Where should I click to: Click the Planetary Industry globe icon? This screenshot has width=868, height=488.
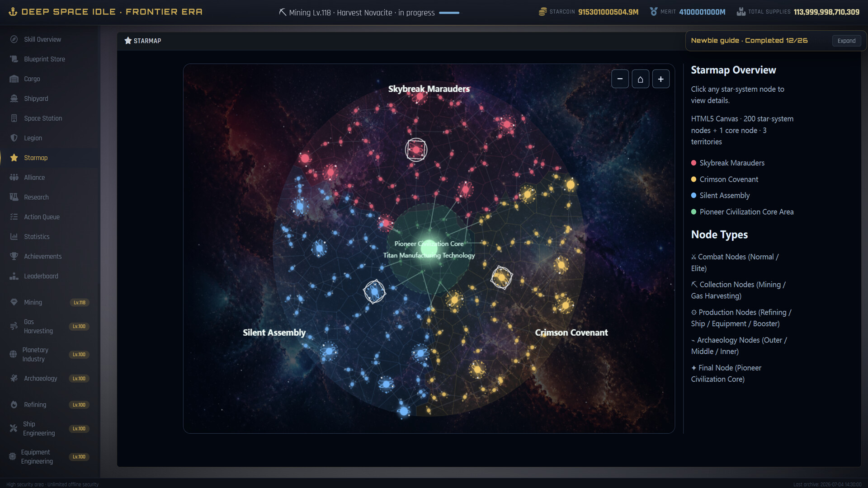pyautogui.click(x=13, y=354)
